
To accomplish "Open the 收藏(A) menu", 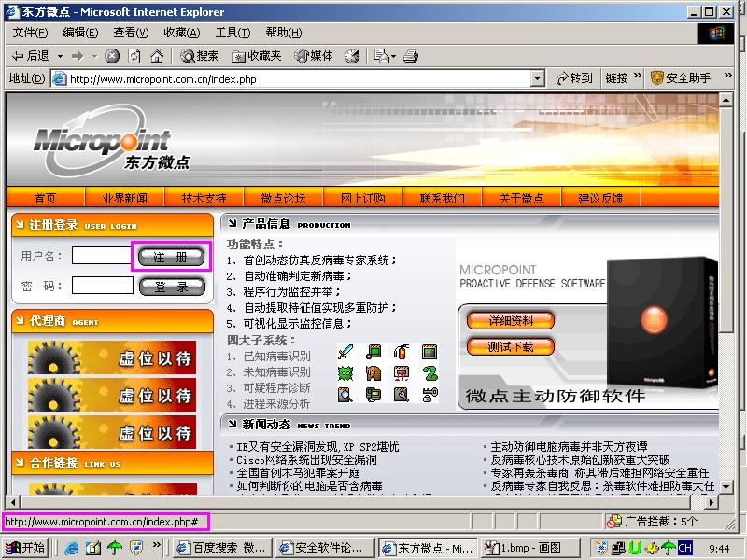I will click(x=181, y=33).
